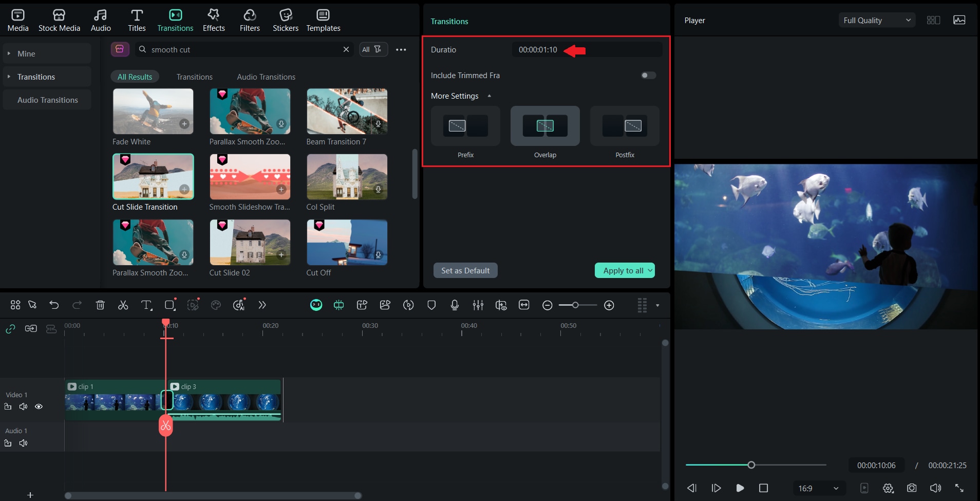The width and height of the screenshot is (980, 501).
Task: Hide the Video 1 track with the eye icon
Action: coord(39,406)
